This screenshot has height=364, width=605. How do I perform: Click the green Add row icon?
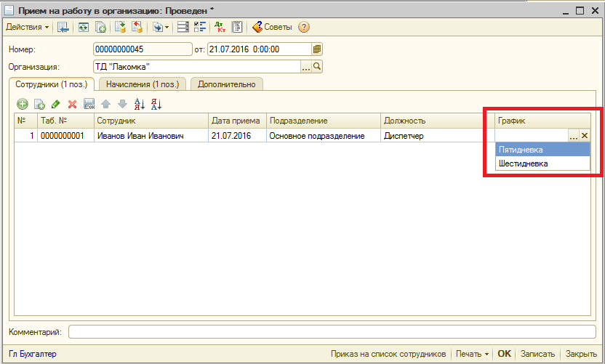[x=23, y=105]
